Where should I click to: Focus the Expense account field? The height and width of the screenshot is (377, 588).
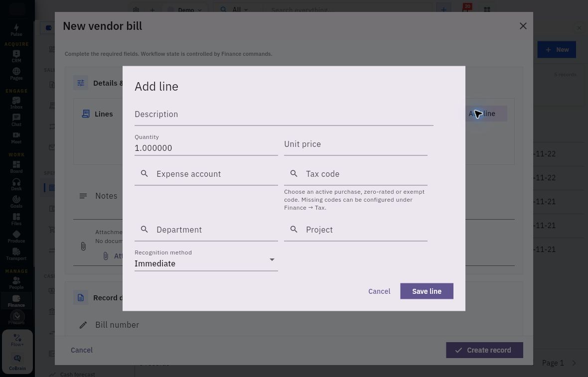206,174
